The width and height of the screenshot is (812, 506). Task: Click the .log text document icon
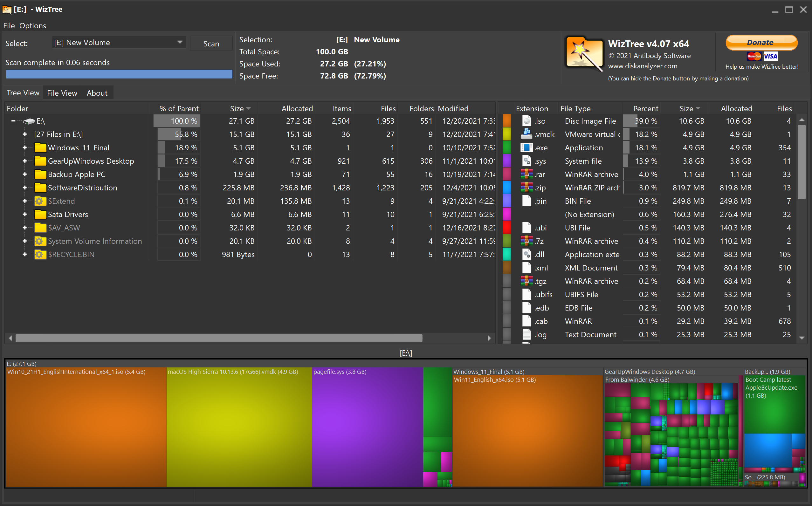[527, 335]
